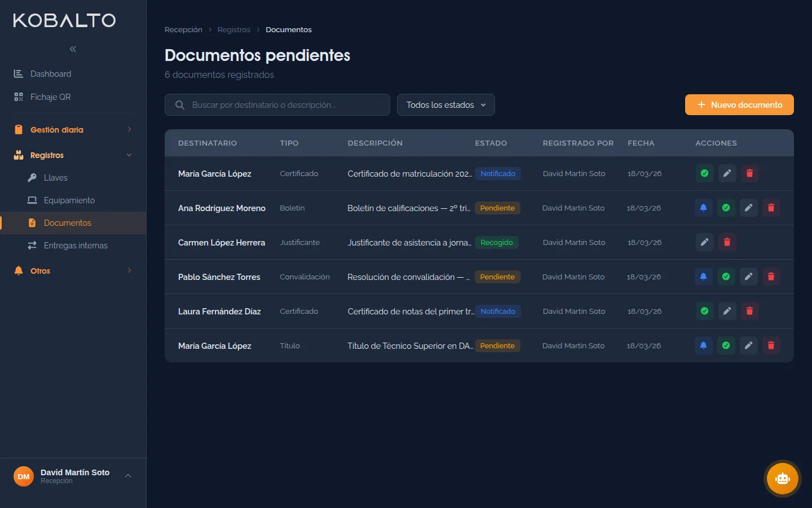
Task: Mark María García López certificado as collected
Action: coord(704,173)
